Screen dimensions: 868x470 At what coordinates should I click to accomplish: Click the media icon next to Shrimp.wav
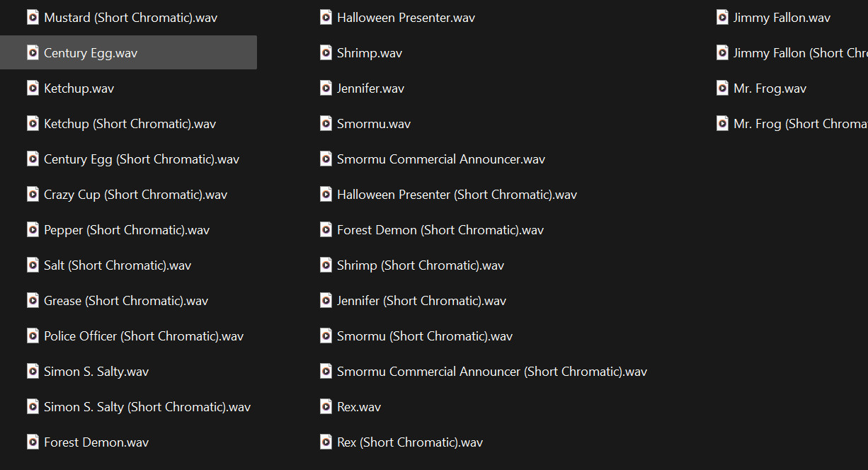(326, 52)
